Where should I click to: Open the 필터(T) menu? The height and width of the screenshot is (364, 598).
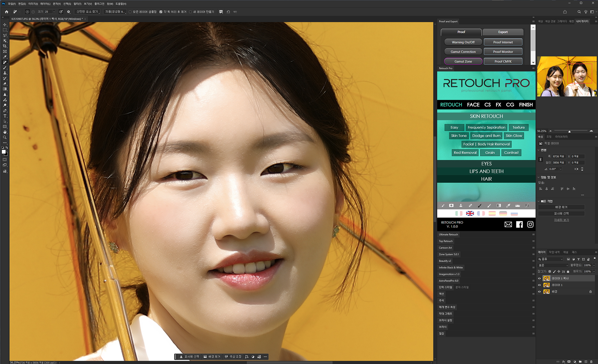(x=77, y=4)
